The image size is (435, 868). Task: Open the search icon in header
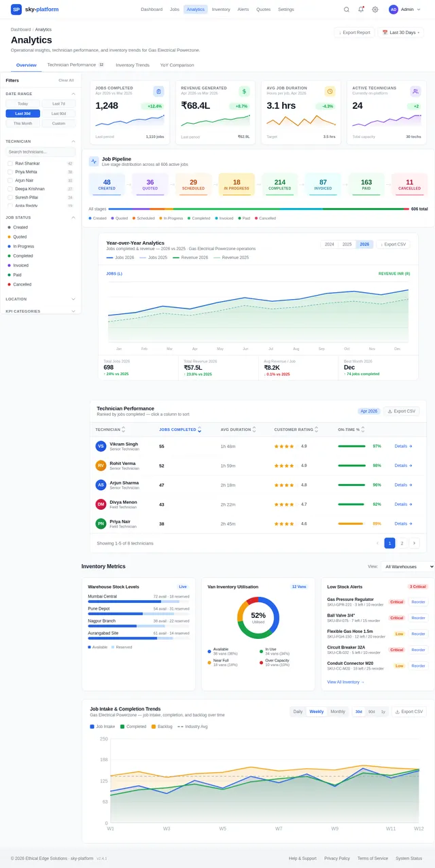click(347, 10)
